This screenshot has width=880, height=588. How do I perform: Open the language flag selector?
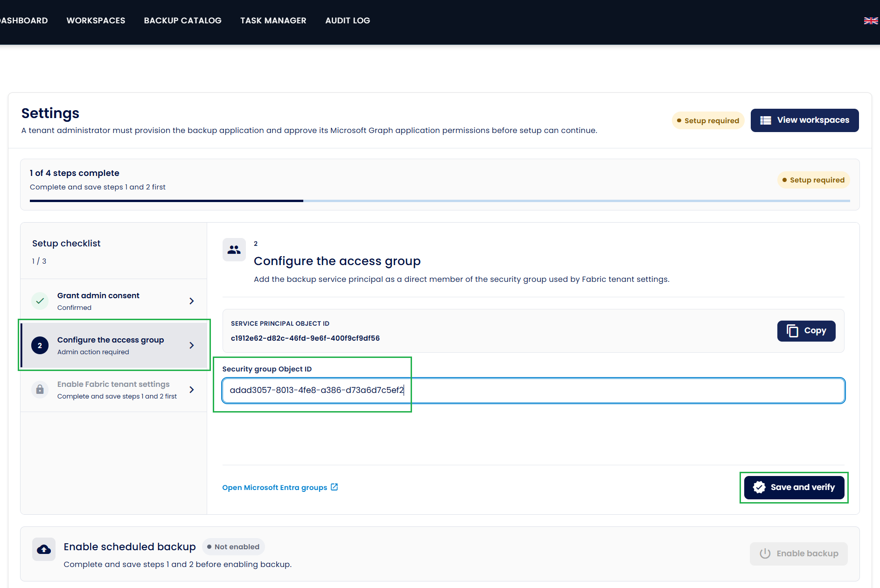coord(871,21)
